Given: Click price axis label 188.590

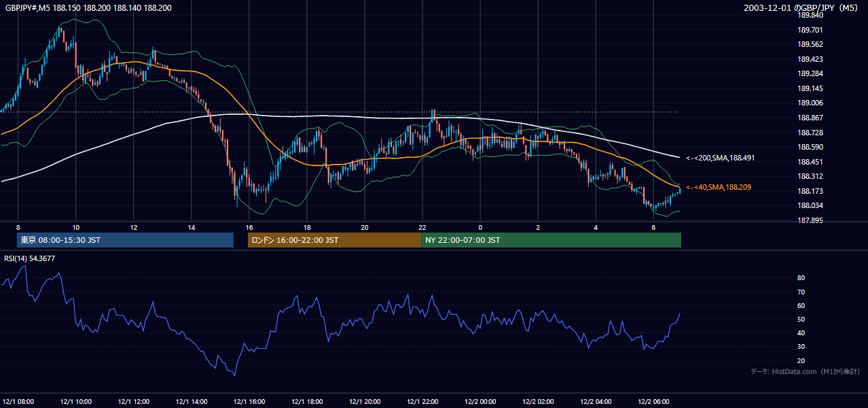Looking at the screenshot, I should coord(810,147).
